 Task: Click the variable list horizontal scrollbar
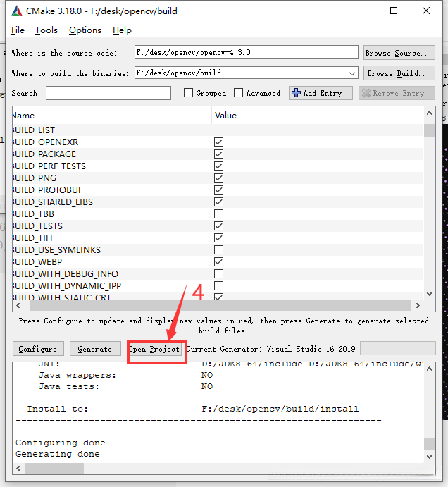coord(220,305)
